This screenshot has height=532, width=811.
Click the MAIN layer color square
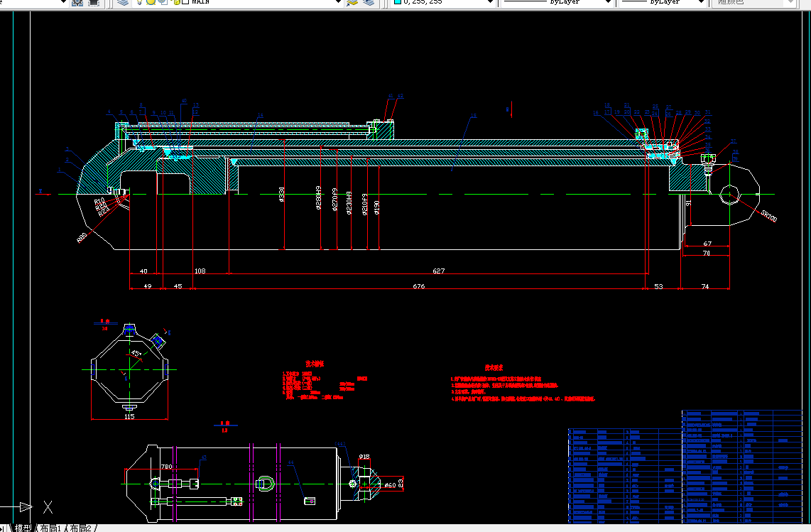tap(185, 2)
